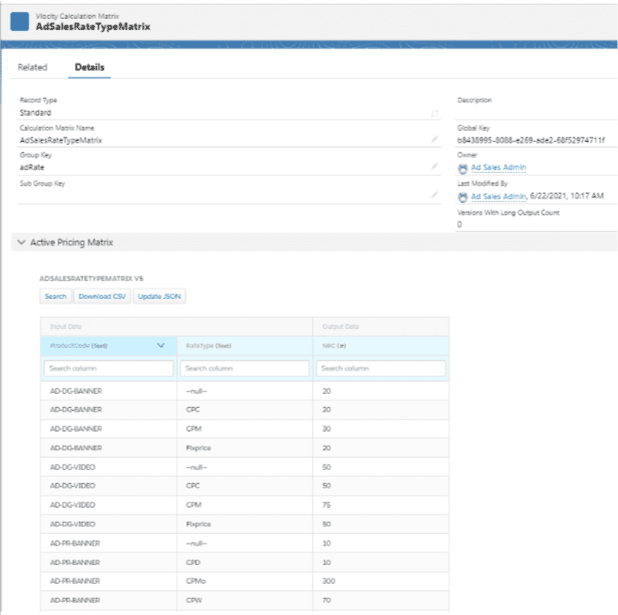
Task: Click the RateType search column field
Action: [245, 369]
